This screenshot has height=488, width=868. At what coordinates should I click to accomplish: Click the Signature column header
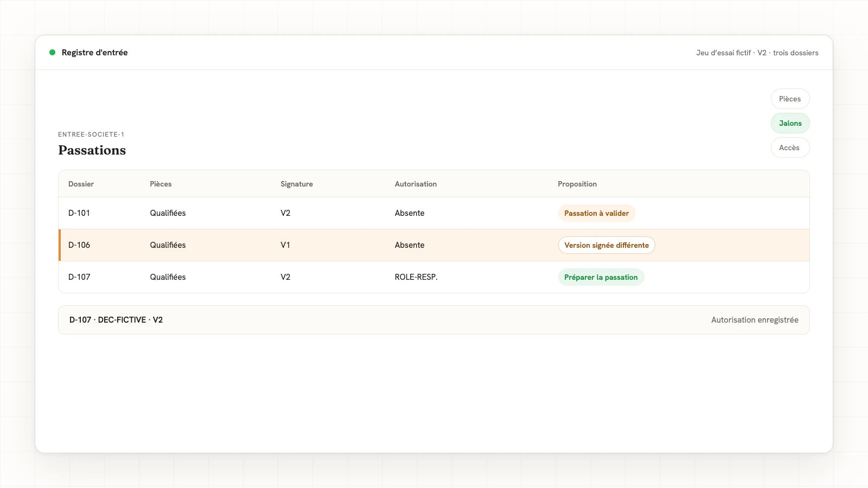[297, 184]
